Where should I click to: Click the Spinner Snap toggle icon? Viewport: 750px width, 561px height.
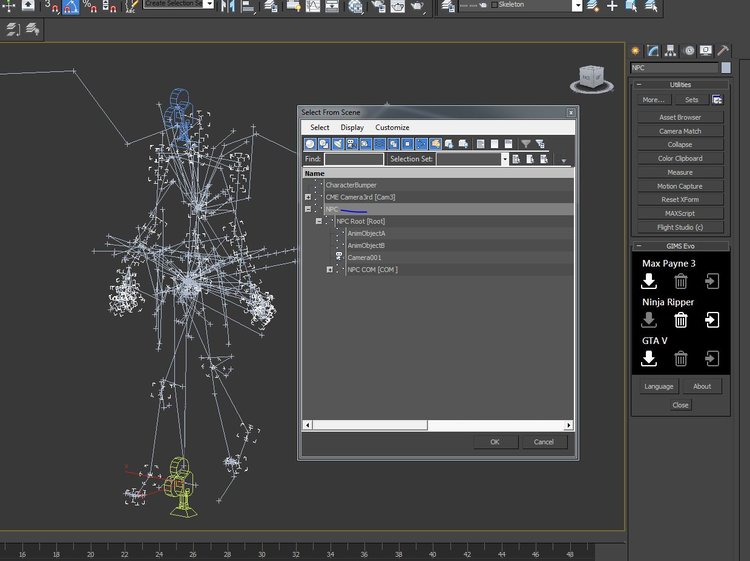click(x=110, y=6)
